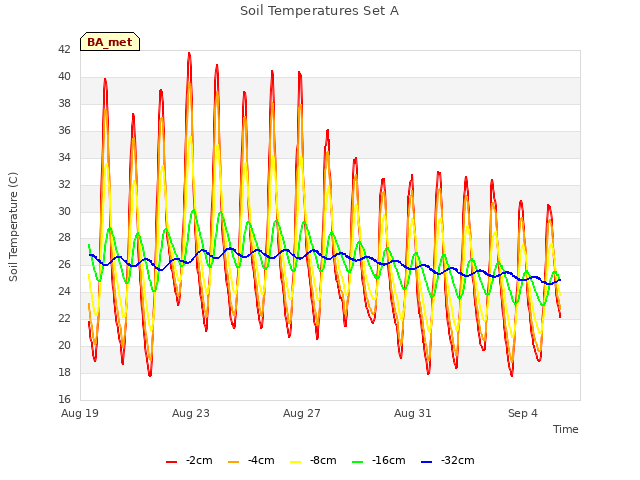Click the chart title Soil Temperatures Set A
Viewport: 640px width, 480px height.
319,11
